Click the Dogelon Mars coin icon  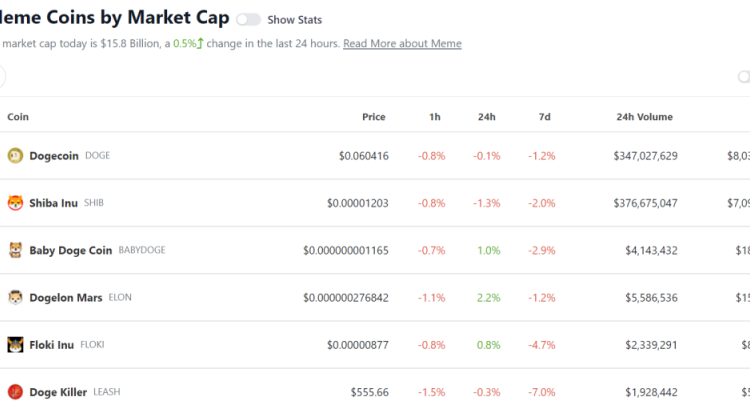[15, 297]
